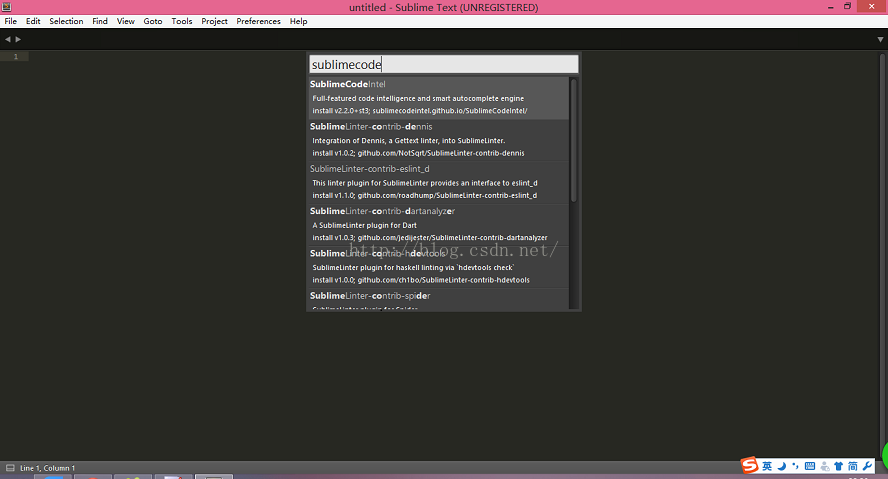Screen dimensions: 888x479
Task: Toggle the Sogou punctuation mode icon
Action: (x=796, y=466)
